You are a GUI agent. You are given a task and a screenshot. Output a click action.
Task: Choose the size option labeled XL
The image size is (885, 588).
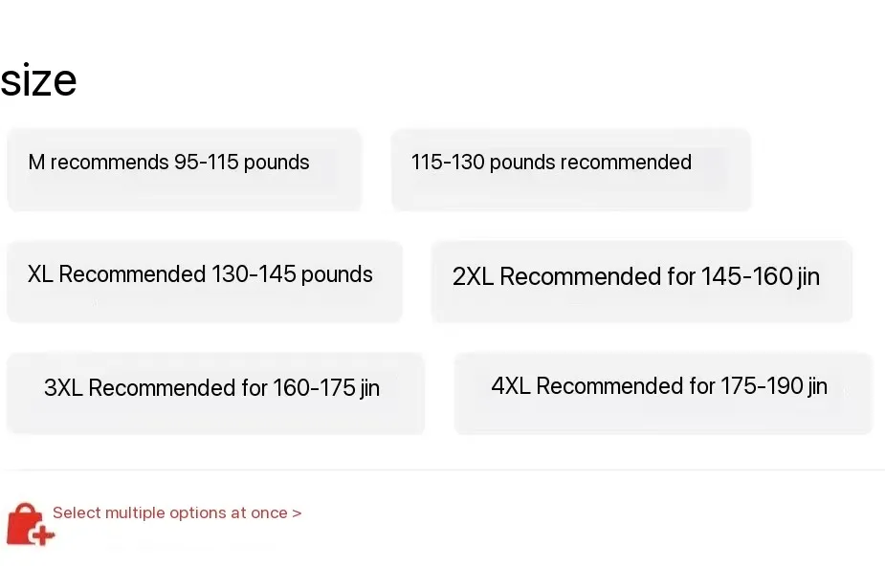pyautogui.click(x=204, y=281)
